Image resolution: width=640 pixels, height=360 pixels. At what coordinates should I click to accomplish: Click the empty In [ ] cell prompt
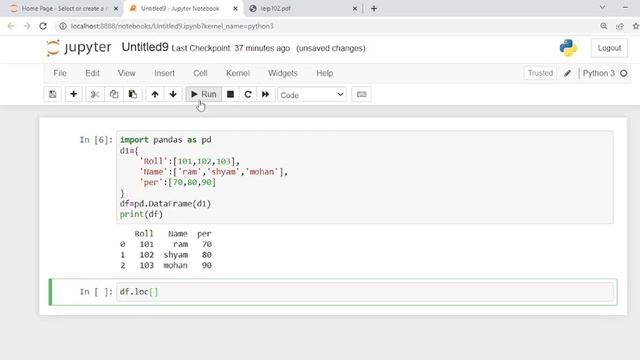96,292
